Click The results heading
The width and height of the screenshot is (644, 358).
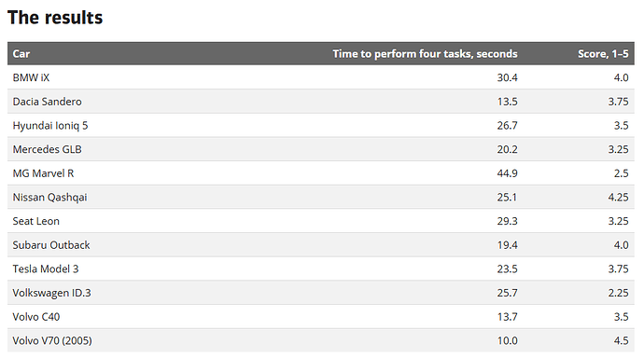55,18
